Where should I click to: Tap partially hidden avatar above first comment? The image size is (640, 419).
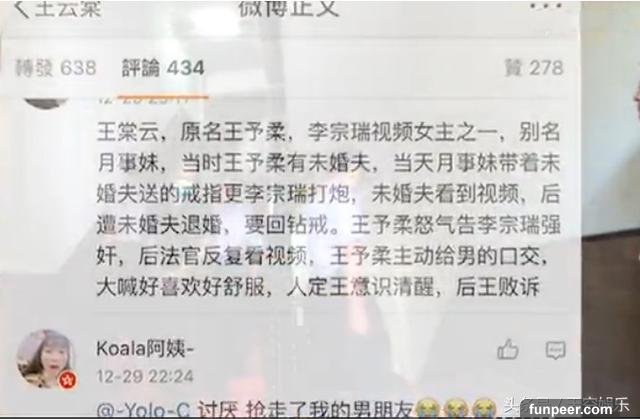tap(46, 103)
